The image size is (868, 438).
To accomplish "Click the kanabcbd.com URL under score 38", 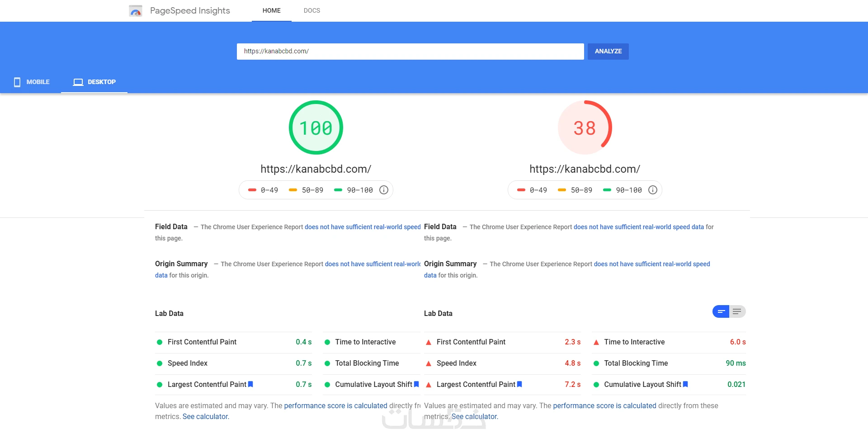I will [x=585, y=169].
